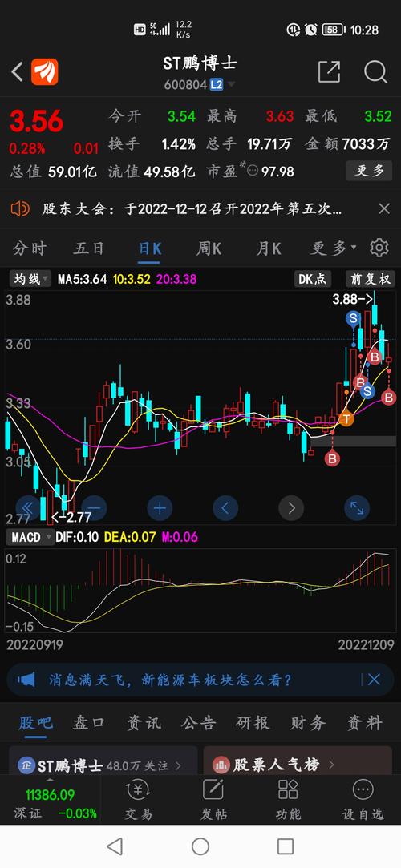Tap Android back navigation button
The height and width of the screenshot is (868, 401).
point(115,846)
